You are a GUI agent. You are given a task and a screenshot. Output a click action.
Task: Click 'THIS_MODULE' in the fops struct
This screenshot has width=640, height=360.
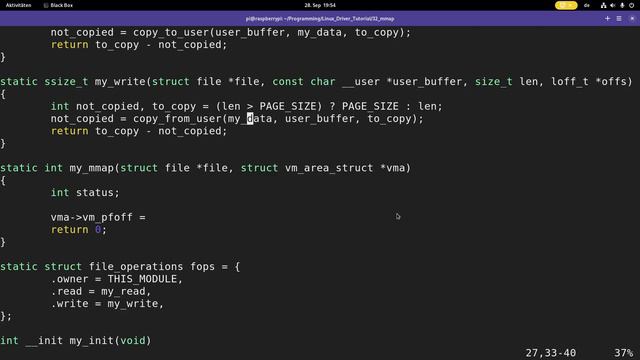(x=142, y=279)
